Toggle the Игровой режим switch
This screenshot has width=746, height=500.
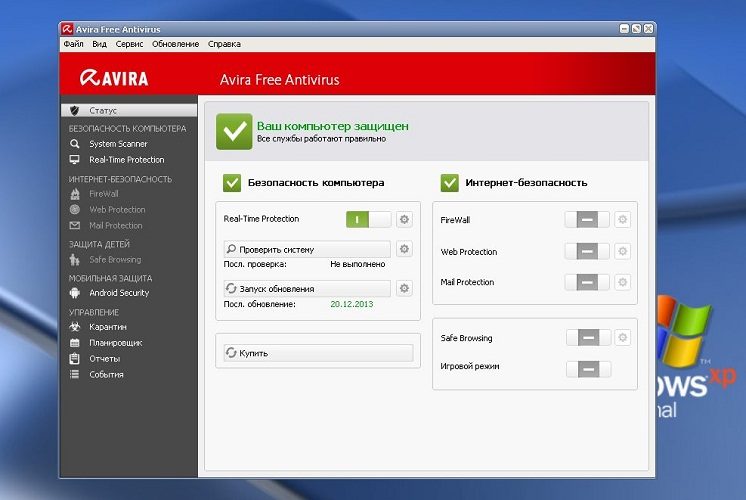point(589,369)
